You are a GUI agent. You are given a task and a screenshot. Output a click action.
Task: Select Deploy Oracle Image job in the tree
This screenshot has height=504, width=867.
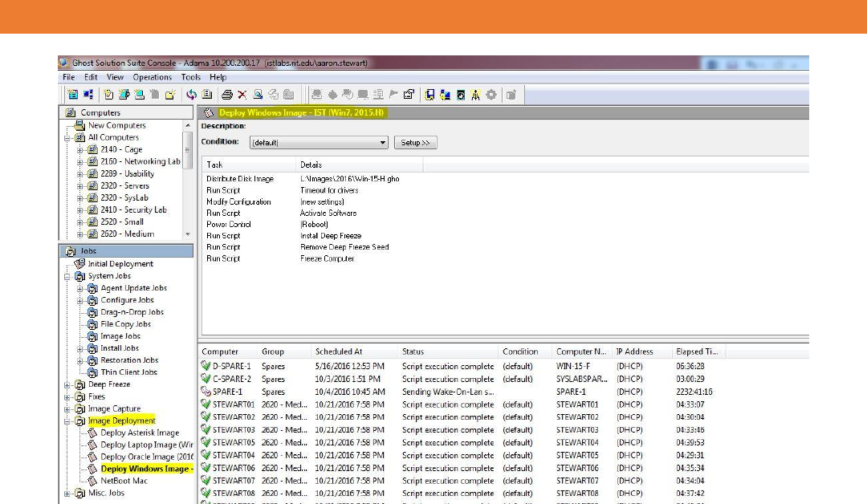click(x=146, y=457)
